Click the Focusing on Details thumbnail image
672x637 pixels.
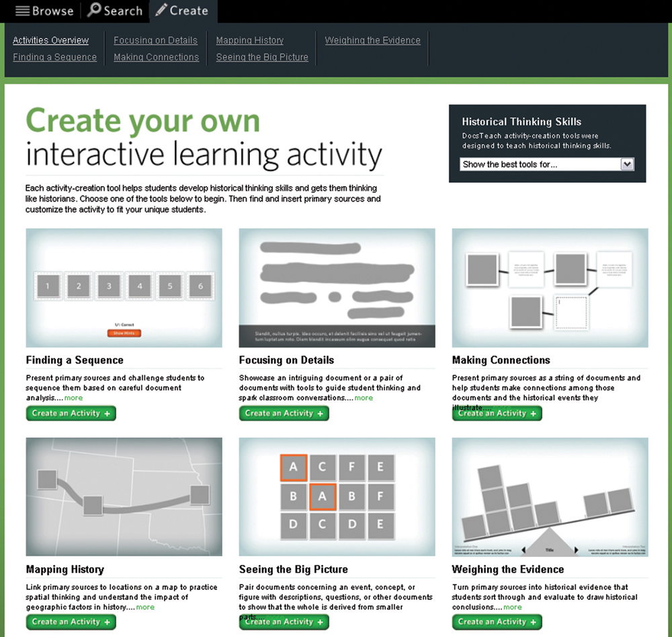[x=337, y=288]
